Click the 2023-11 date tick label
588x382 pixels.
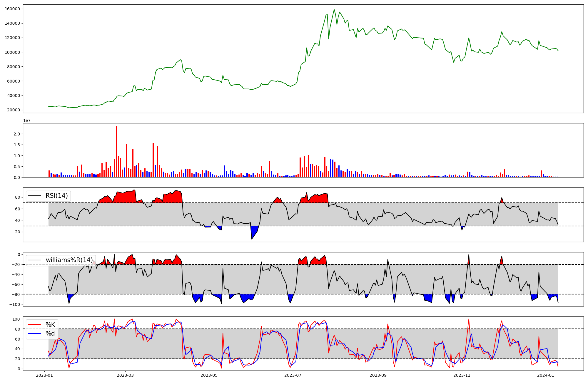462,375
